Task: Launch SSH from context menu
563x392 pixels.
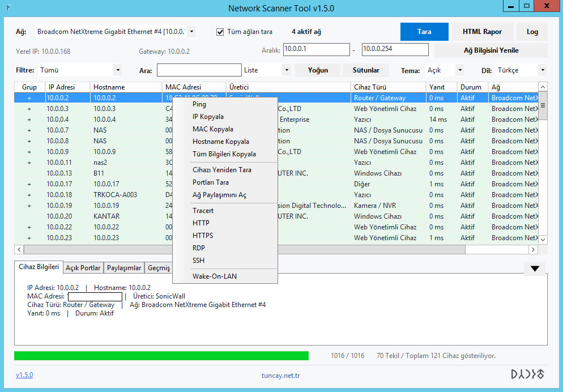Action: (x=225, y=260)
